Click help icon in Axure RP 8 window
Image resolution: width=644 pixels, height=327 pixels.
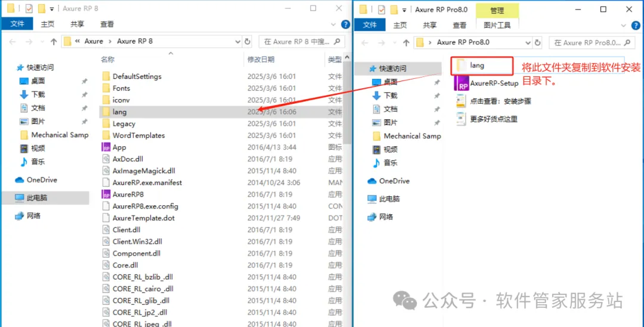[x=345, y=24]
